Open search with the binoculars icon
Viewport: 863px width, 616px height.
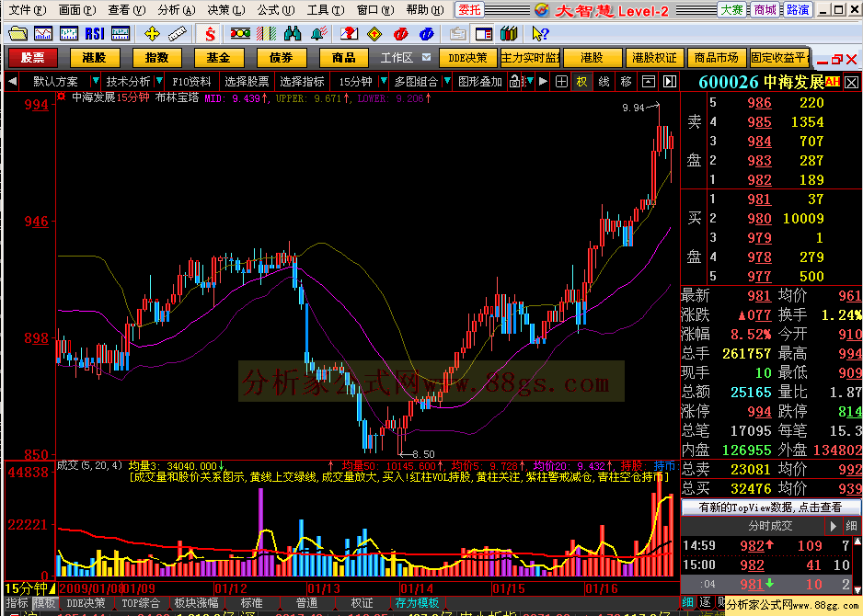click(x=293, y=34)
